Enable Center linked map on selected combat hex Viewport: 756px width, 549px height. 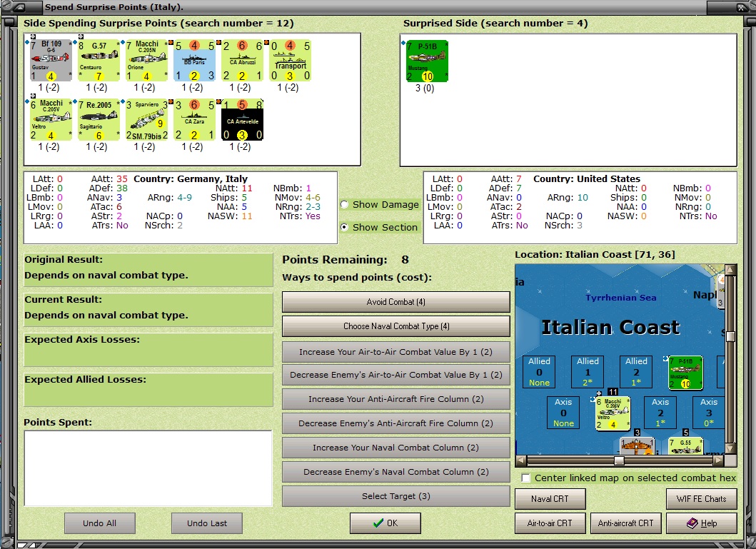(526, 478)
